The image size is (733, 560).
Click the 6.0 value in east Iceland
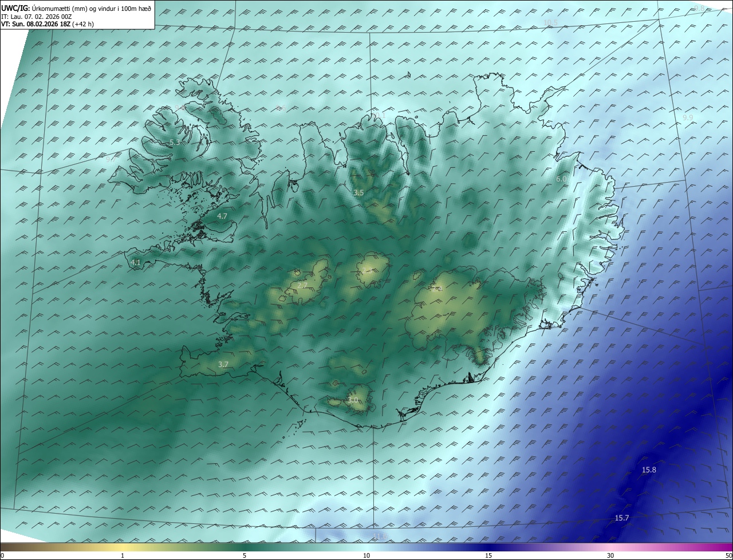coord(561,179)
